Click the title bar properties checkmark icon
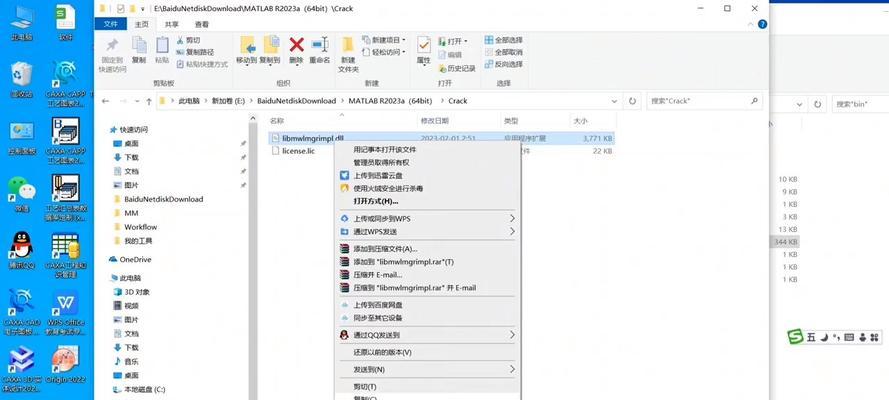The image size is (889, 400). coord(120,8)
